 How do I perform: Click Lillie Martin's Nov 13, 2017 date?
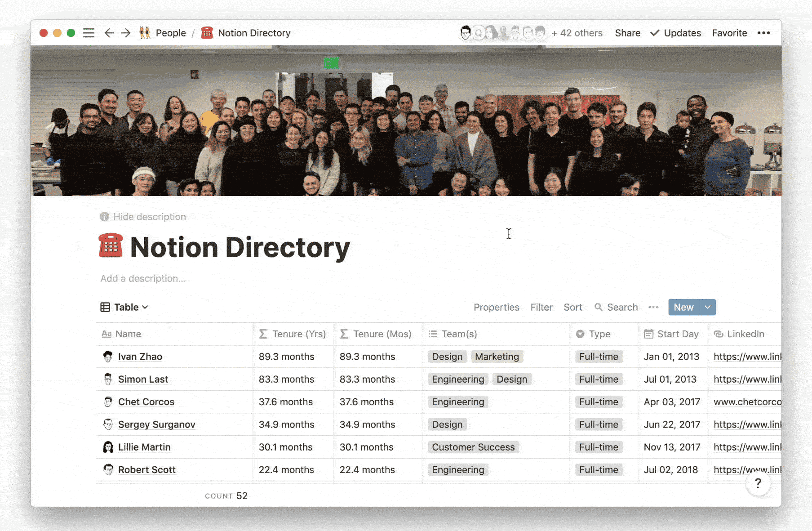click(x=672, y=447)
